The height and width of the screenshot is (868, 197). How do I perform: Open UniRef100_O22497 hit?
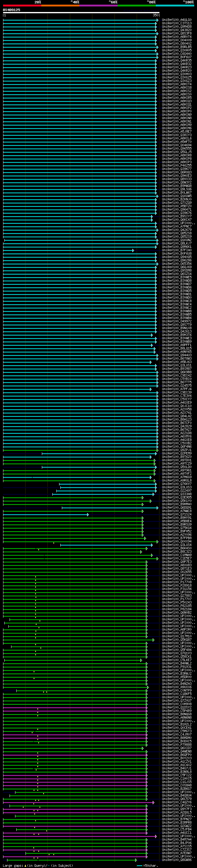coord(177,491)
